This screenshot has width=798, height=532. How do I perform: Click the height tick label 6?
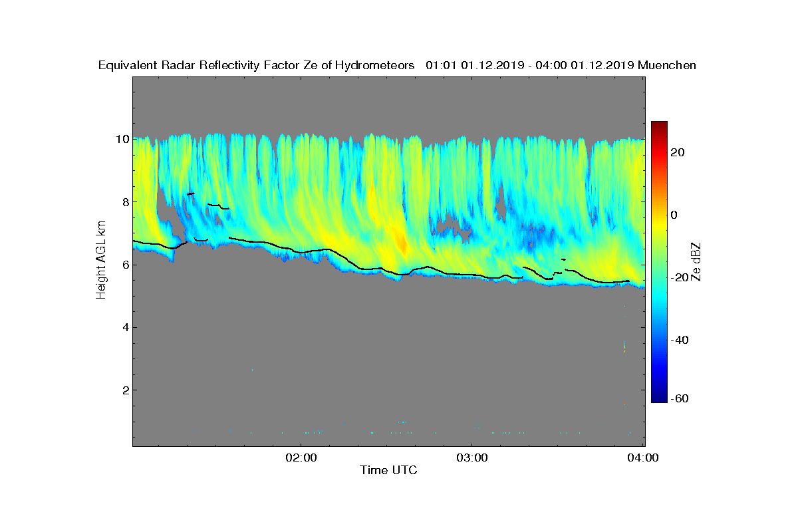[x=124, y=265]
